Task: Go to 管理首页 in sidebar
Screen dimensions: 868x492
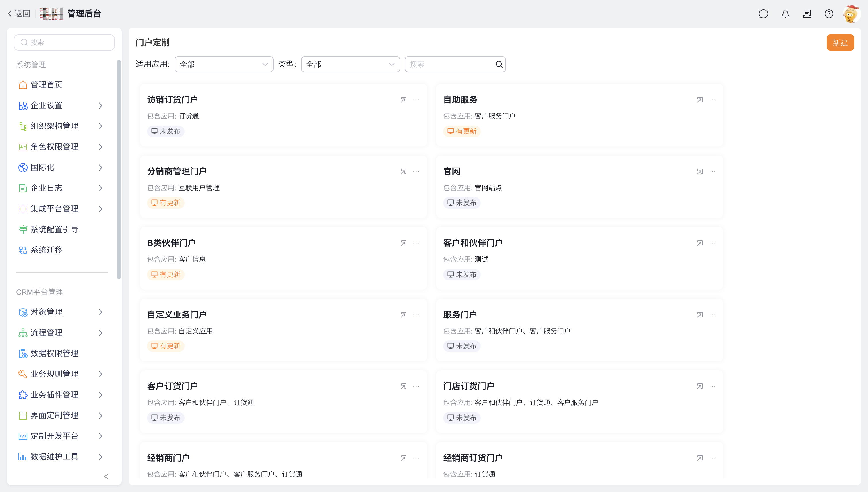Action: (46, 85)
